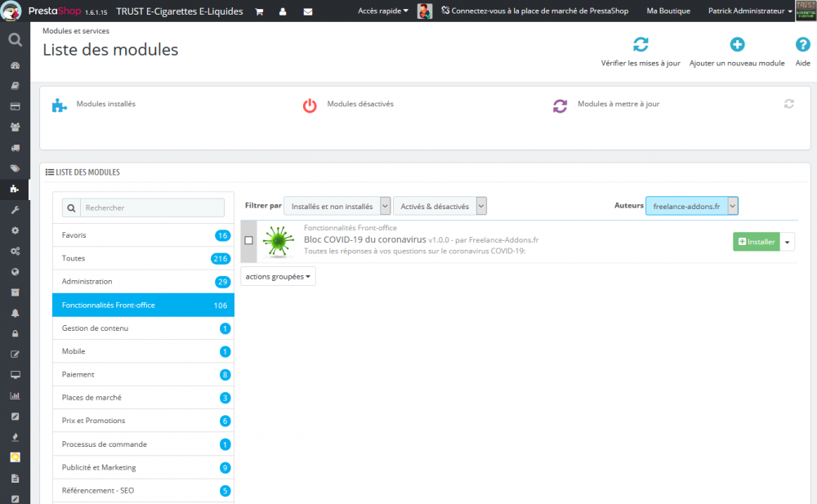Change the author filter 'freelance-addons.fr' dropdown
Screen dimensions: 817x504
(691, 205)
